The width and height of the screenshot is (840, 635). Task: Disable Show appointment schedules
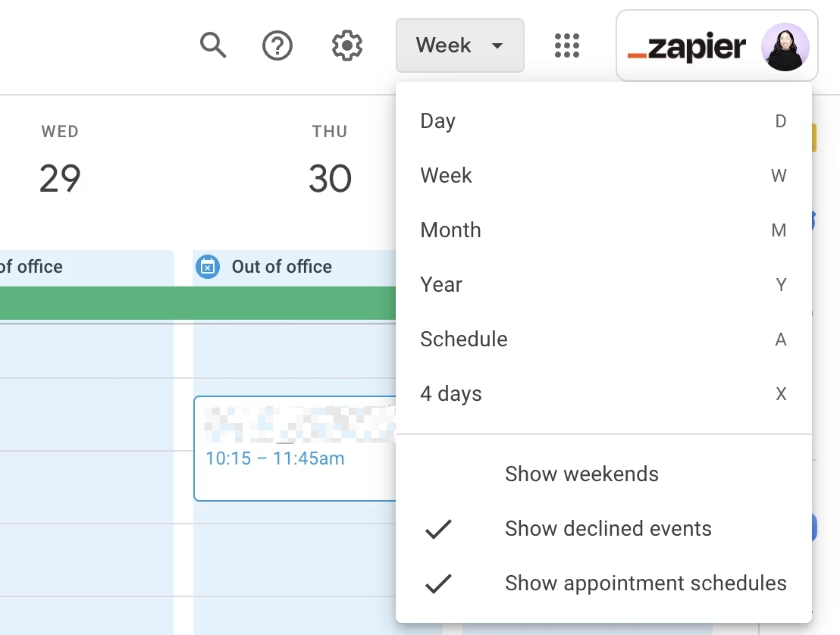tap(645, 583)
